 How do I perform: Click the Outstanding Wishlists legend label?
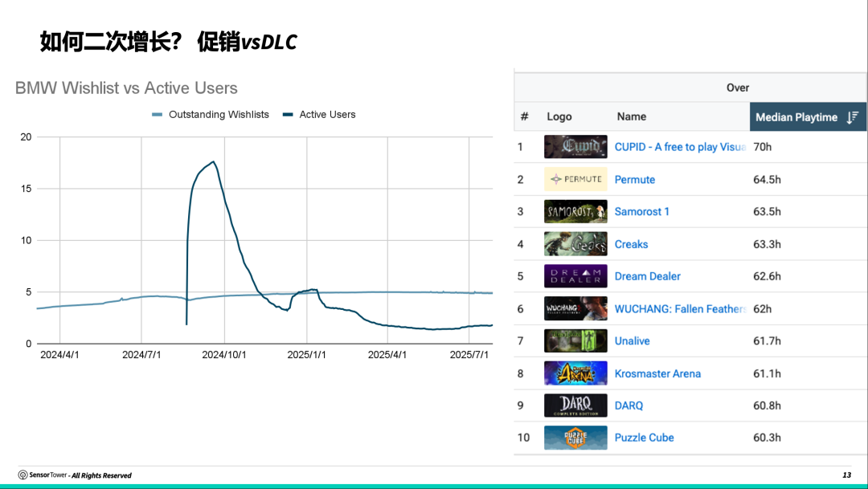(219, 115)
